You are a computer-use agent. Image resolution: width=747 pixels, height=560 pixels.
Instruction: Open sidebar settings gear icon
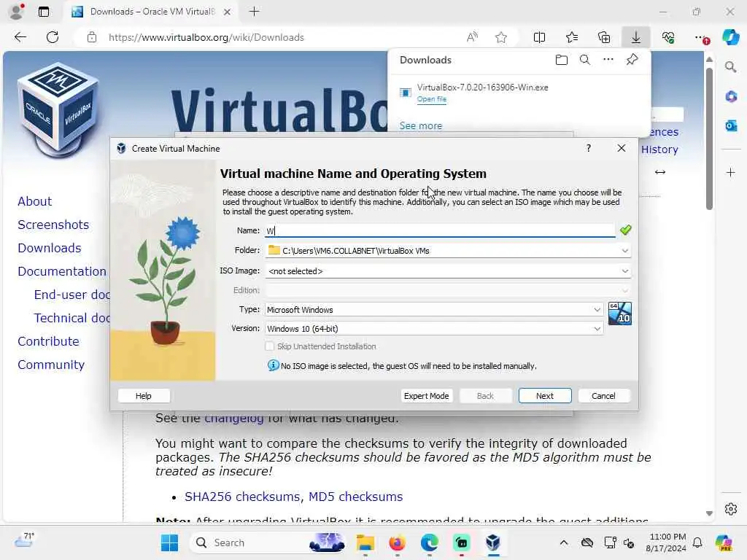[731, 509]
